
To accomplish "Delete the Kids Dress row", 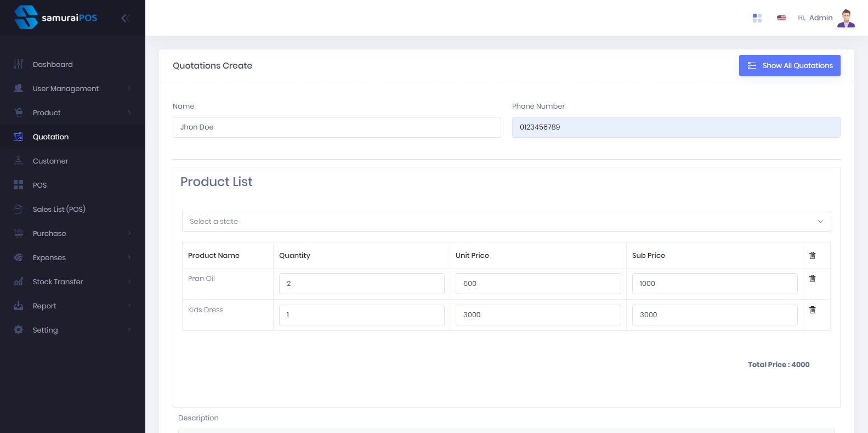I will click(812, 310).
